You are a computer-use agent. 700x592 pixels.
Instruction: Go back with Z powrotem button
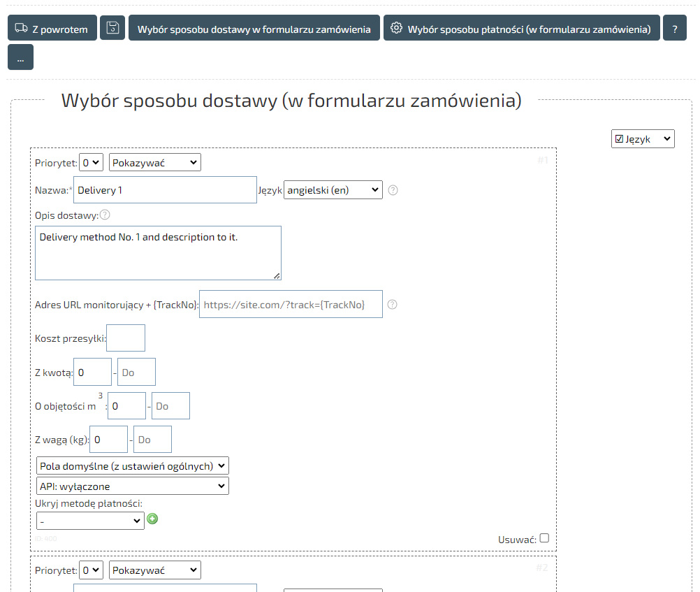coord(52,29)
